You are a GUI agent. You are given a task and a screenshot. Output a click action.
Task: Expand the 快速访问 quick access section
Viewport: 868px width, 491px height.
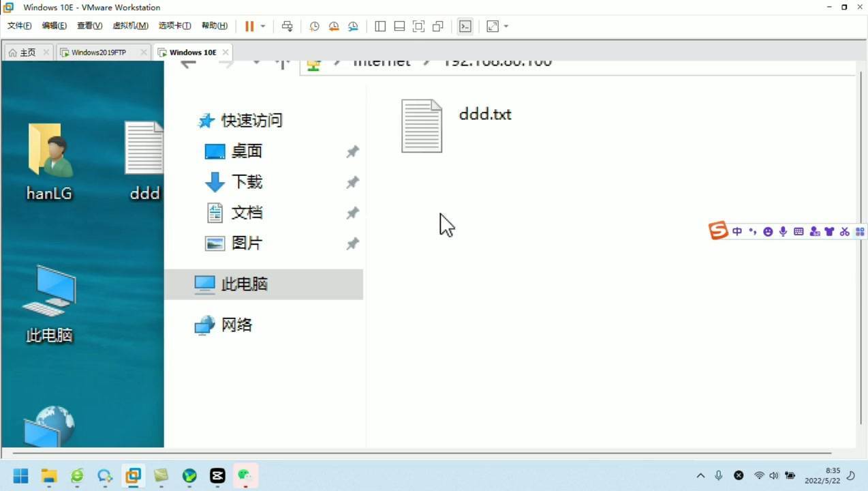[x=252, y=120]
